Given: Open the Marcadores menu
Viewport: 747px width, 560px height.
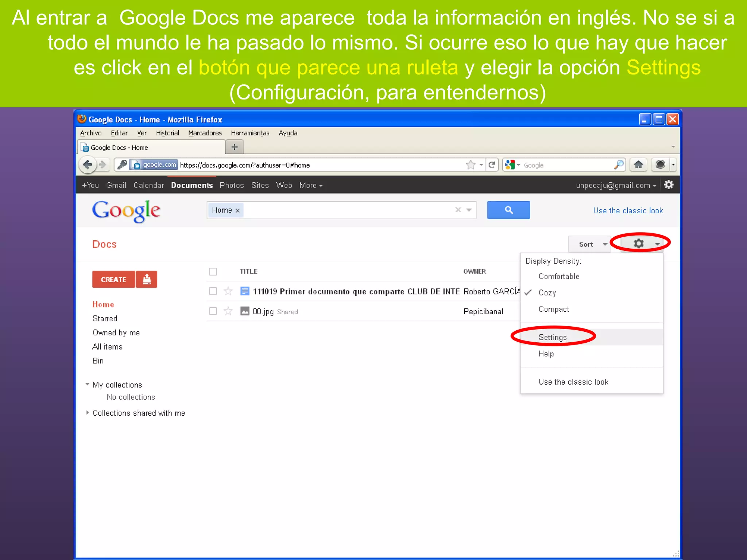Looking at the screenshot, I should (x=205, y=133).
